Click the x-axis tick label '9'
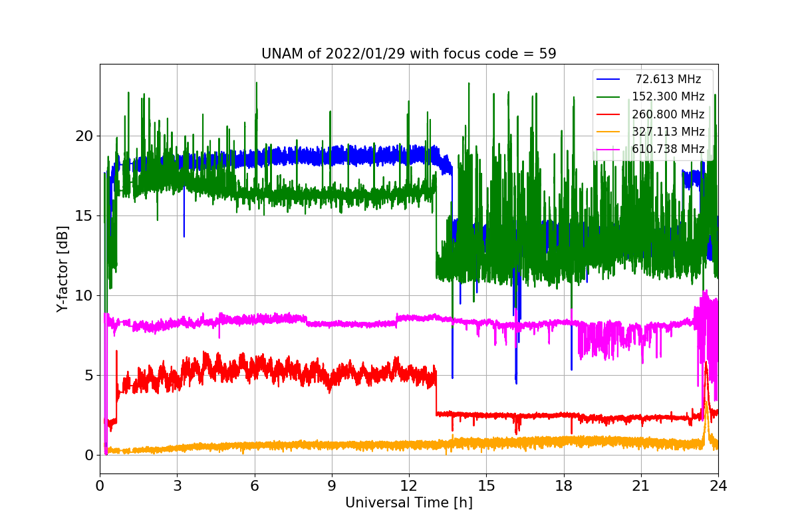Screen dimensions: 798x532 tap(332, 485)
